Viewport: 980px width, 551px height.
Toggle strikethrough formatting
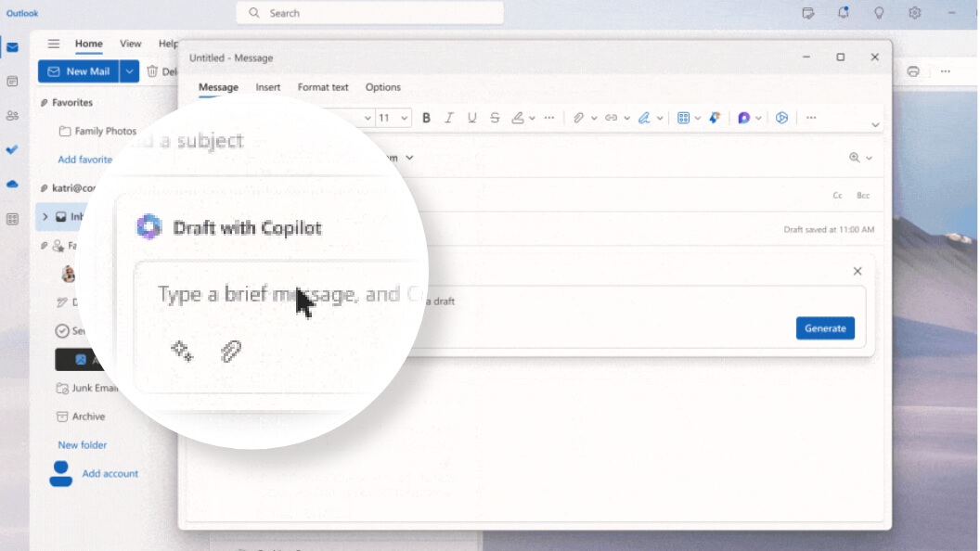coord(495,118)
